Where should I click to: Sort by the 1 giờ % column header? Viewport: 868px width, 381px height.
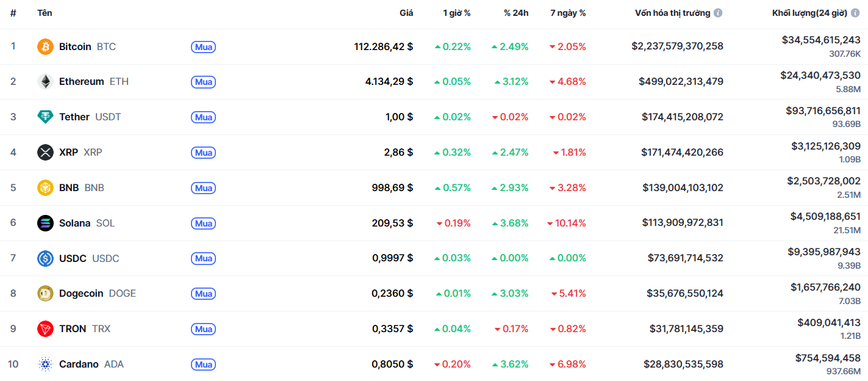pos(457,13)
